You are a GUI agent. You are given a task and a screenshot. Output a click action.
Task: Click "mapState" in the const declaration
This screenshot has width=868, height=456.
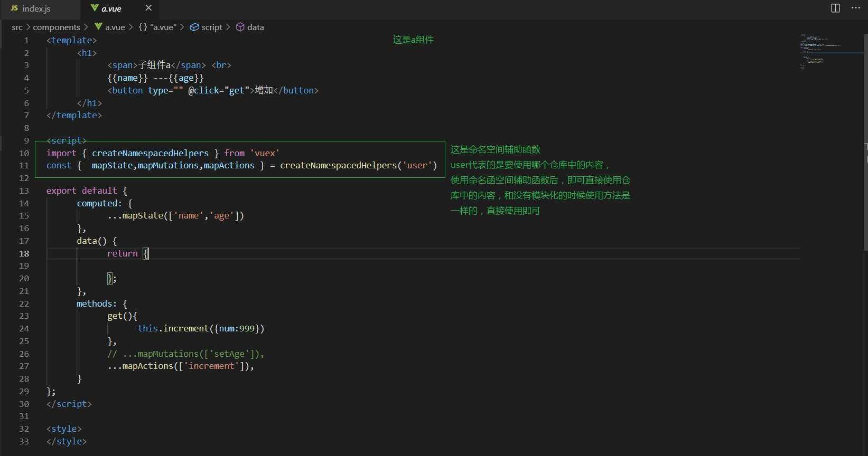coord(112,165)
